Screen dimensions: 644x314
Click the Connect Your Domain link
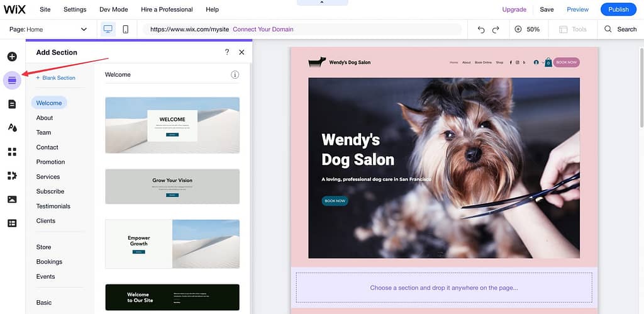click(263, 30)
